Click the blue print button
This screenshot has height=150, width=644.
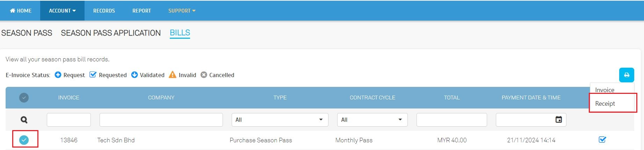(x=627, y=75)
